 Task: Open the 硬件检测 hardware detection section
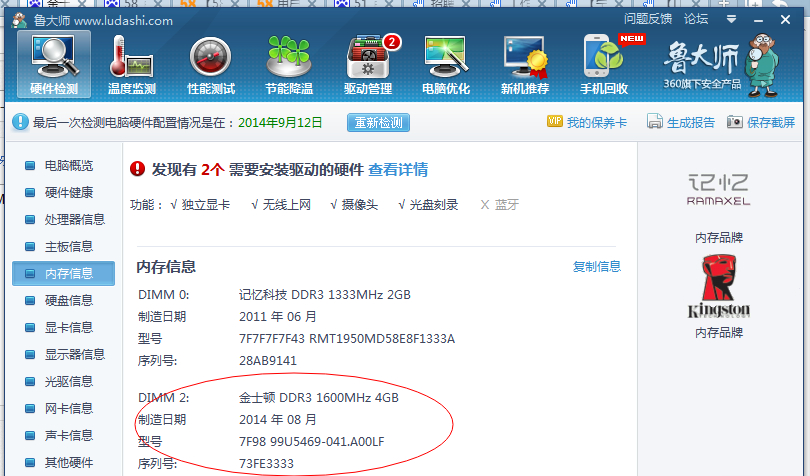[x=54, y=65]
